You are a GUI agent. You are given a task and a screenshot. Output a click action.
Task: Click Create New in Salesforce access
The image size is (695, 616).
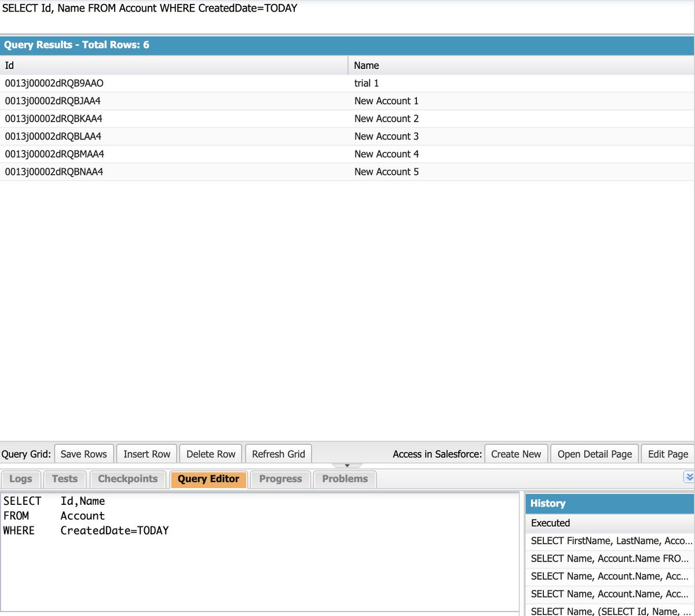click(x=516, y=454)
